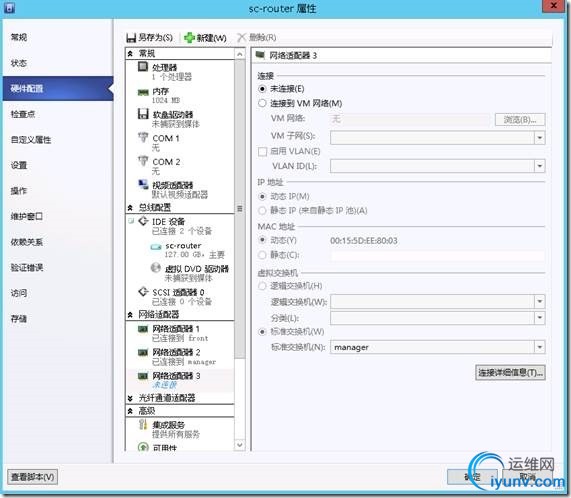Expand the Fibre Channel Adapters (光纤通道适配器) section

tap(130, 399)
